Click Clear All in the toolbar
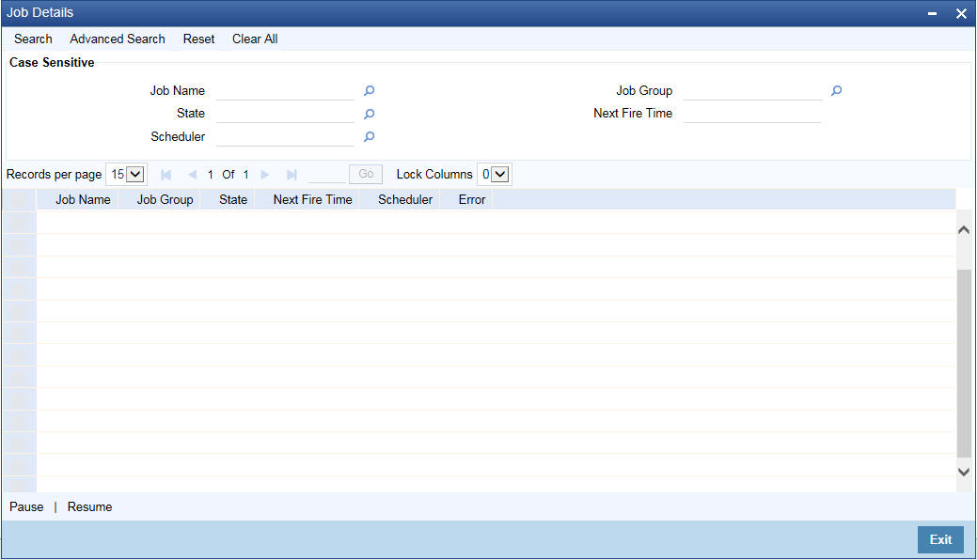977x560 pixels. [255, 39]
